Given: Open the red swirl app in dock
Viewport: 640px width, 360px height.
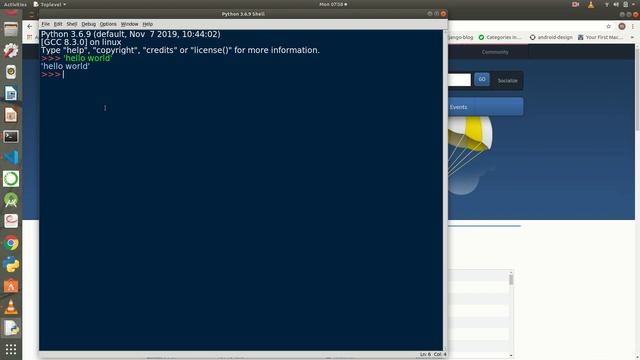Looking at the screenshot, I should pos(11,221).
